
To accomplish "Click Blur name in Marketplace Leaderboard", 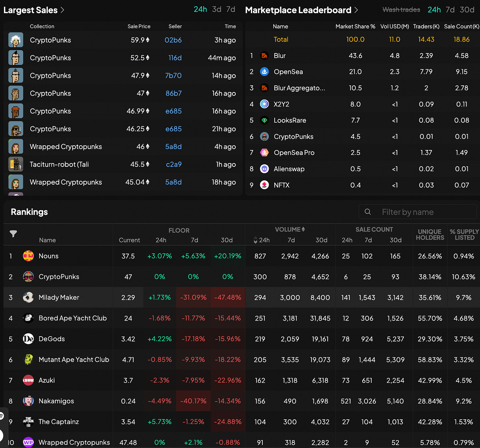I will point(280,56).
